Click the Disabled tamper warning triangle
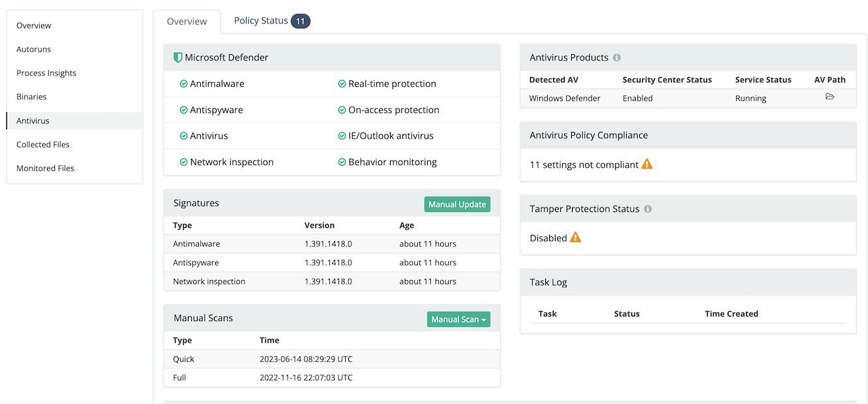This screenshot has width=868, height=404. coord(575,237)
